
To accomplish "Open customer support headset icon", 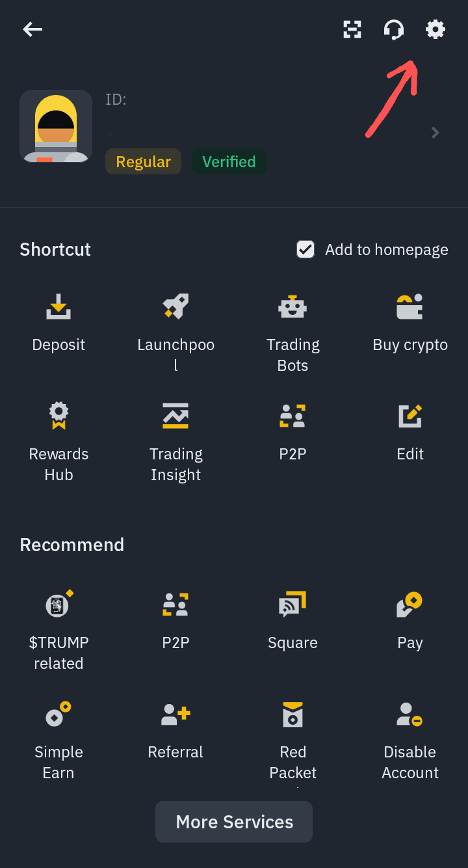I will [x=394, y=29].
